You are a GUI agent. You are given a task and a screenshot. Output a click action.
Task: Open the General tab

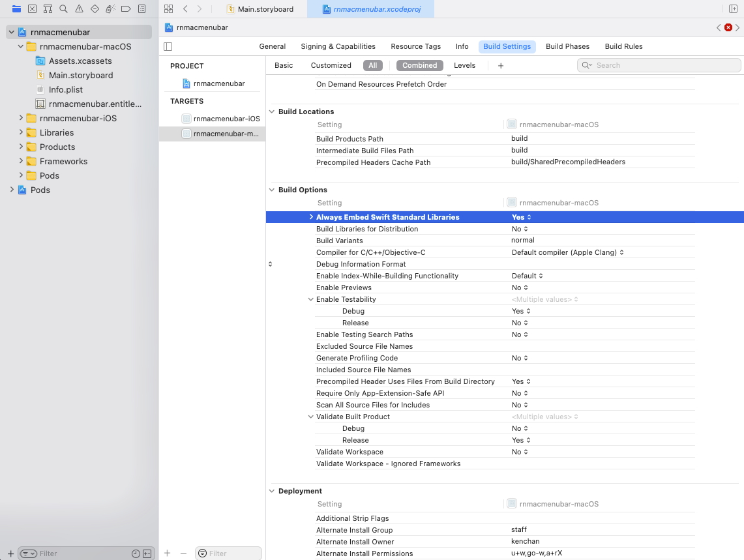[x=273, y=46]
